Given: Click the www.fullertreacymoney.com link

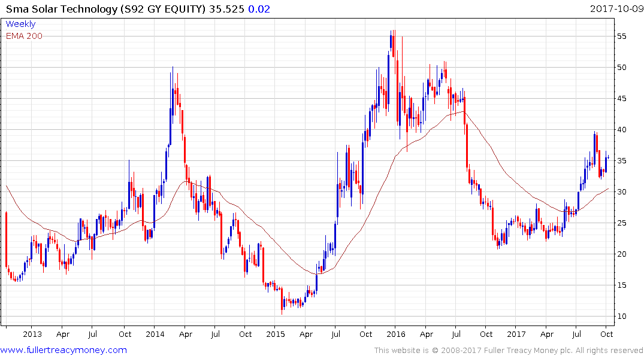Looking at the screenshot, I should [x=64, y=350].
